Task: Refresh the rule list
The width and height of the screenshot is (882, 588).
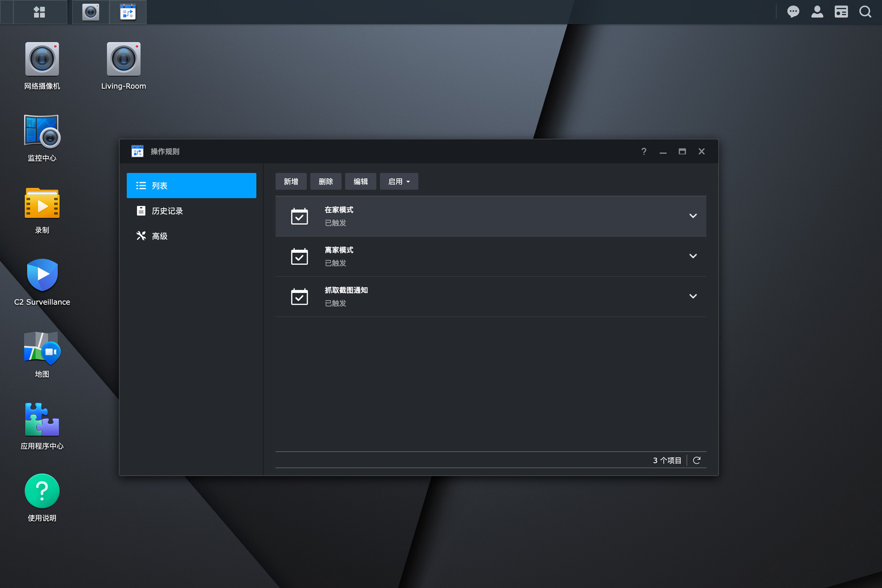Action: point(697,460)
